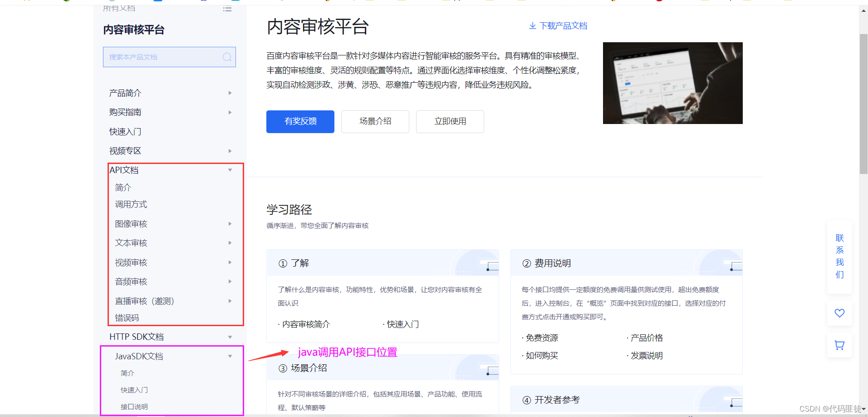Screen dimensions: 868x417
Task: Click the 内容审核平台 sidebar title
Action: coord(134,30)
